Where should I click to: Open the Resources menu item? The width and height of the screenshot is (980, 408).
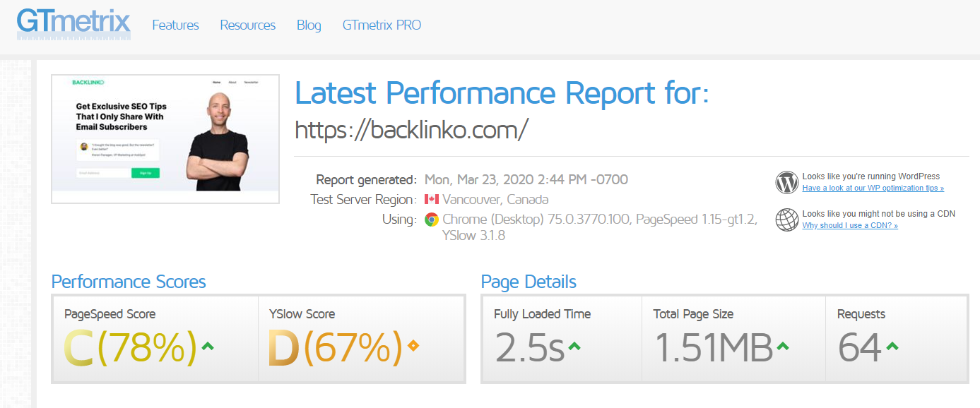coord(247,25)
